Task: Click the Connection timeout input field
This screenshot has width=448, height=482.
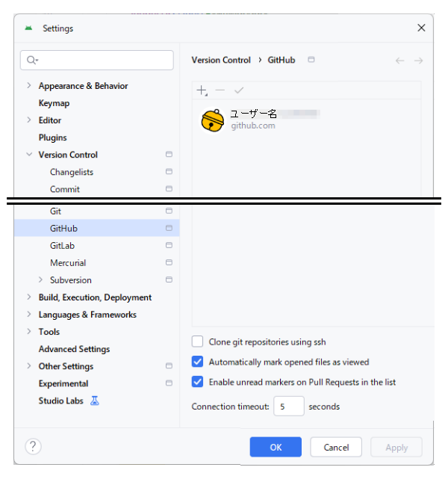Action: 288,407
